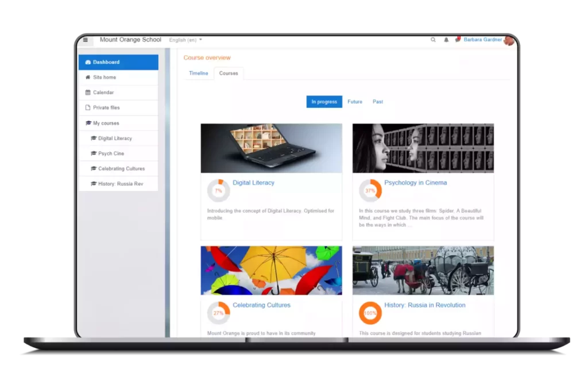Click the colorful umbrellas course thumbnail
This screenshot has height=388, width=588.
pos(271,270)
